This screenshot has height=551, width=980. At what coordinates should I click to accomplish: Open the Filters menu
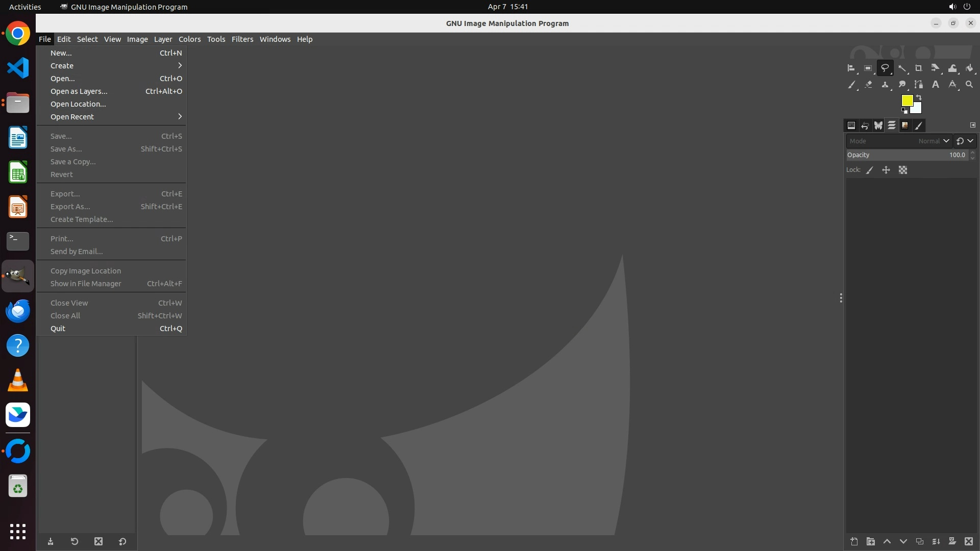pyautogui.click(x=242, y=39)
